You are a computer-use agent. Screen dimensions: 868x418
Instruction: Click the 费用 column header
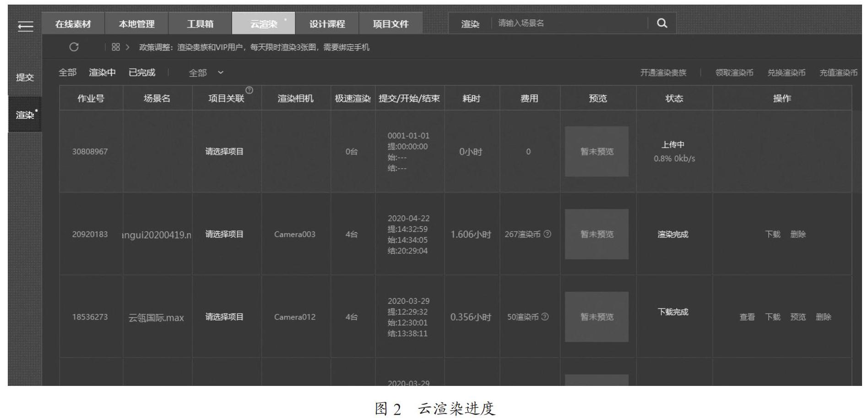pos(529,98)
